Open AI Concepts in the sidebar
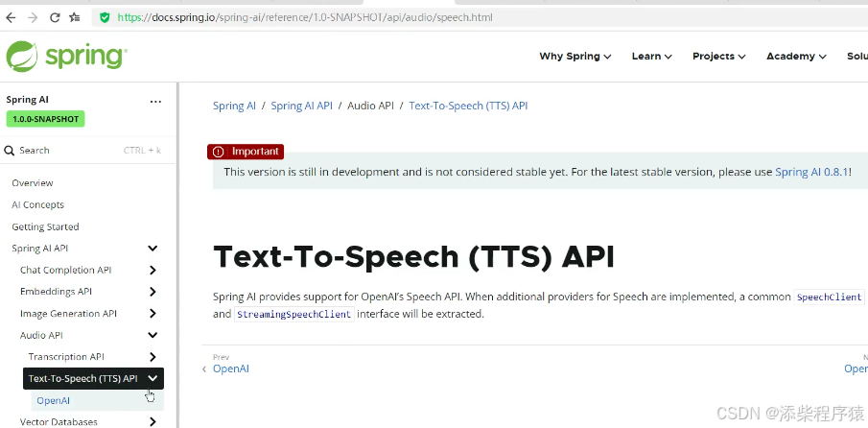Viewport: 868px width, 428px height. (38, 204)
